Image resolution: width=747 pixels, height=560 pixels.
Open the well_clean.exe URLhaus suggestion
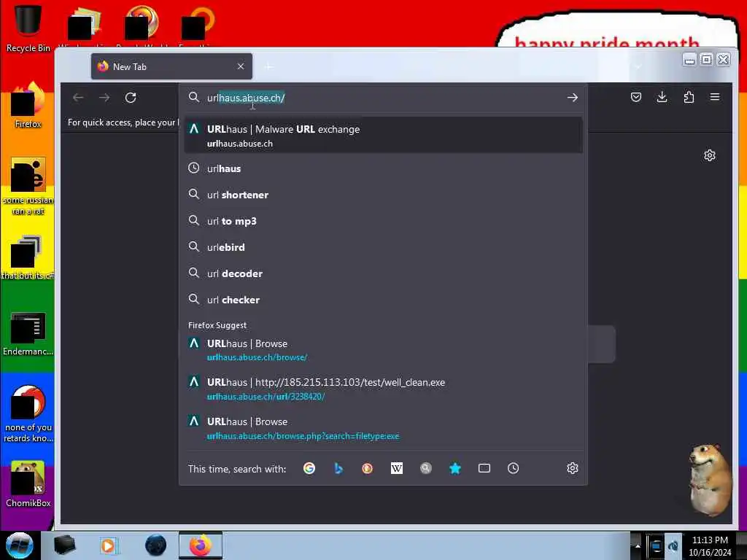pos(383,389)
